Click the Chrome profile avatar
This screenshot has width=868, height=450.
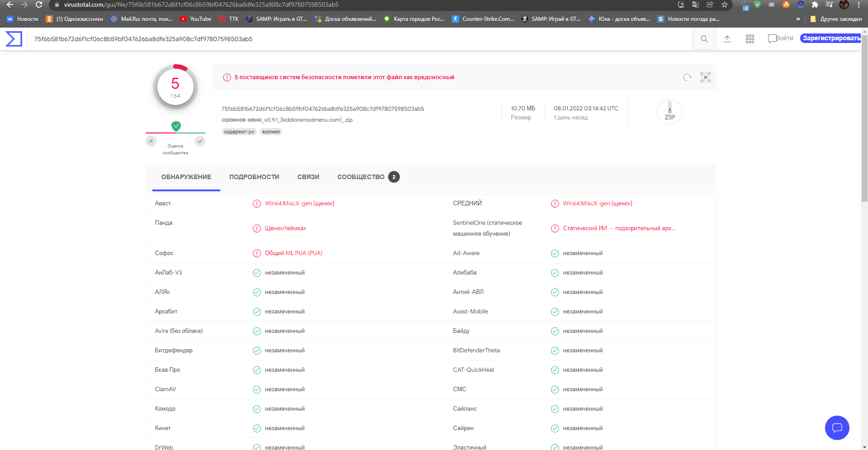tap(844, 5)
